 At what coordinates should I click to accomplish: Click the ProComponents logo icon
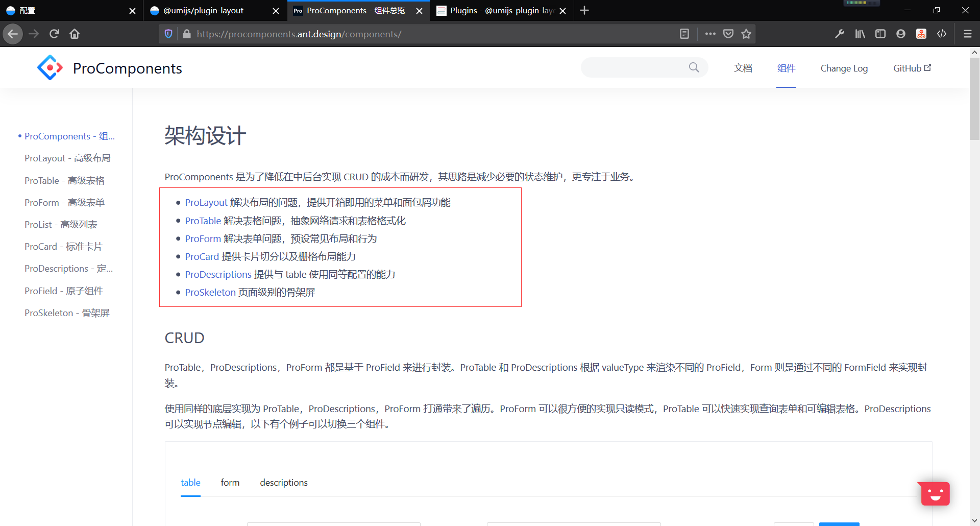[50, 68]
